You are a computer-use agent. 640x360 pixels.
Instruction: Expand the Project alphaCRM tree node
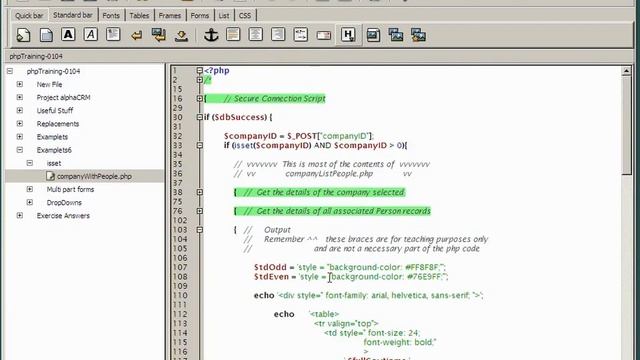[20, 97]
